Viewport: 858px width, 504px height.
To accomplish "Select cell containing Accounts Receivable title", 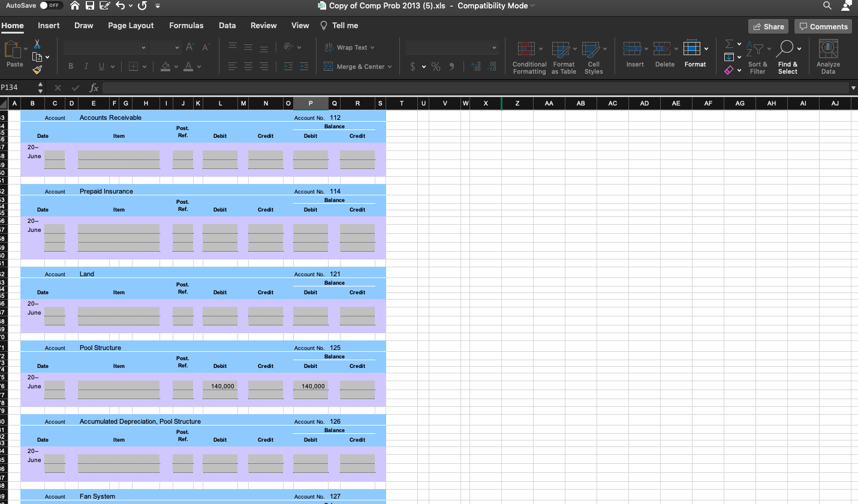I will tap(110, 117).
